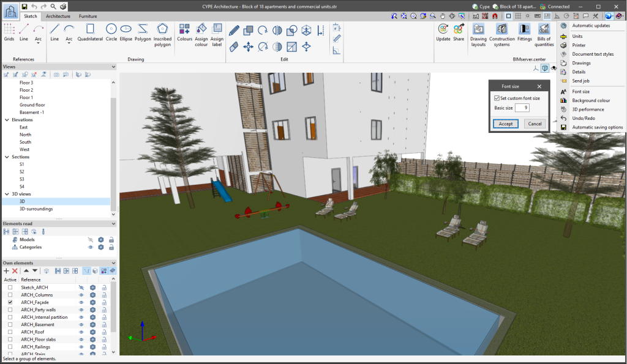627x364 pixels.
Task: Toggle visibility of ARCH_Roof layer
Action: click(x=81, y=332)
